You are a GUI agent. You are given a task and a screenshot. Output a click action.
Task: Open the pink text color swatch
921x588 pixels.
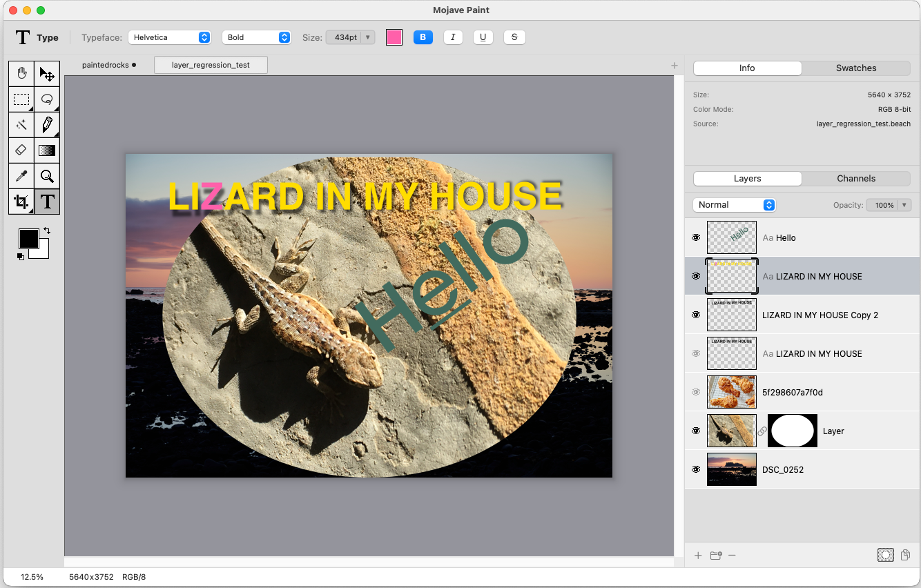pyautogui.click(x=394, y=37)
